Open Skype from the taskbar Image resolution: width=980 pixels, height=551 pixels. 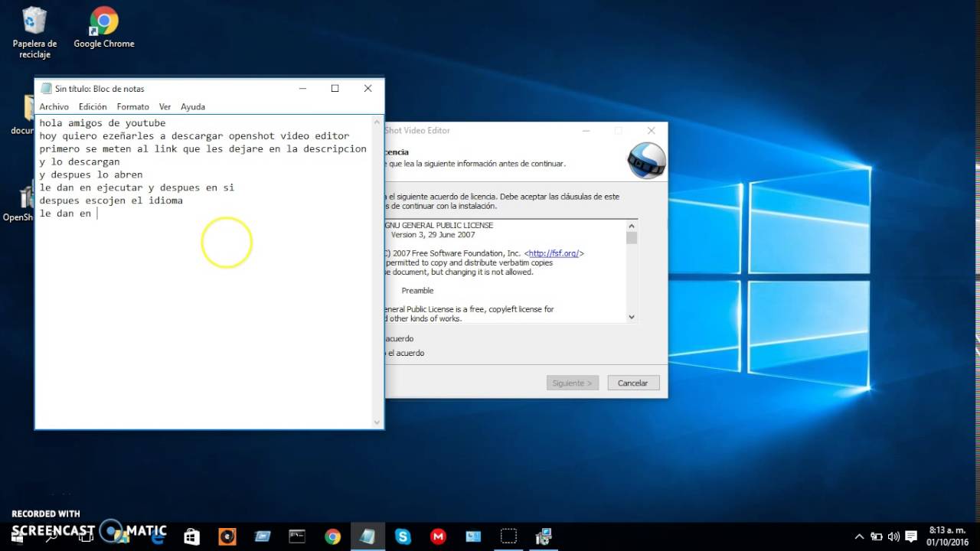(x=403, y=536)
